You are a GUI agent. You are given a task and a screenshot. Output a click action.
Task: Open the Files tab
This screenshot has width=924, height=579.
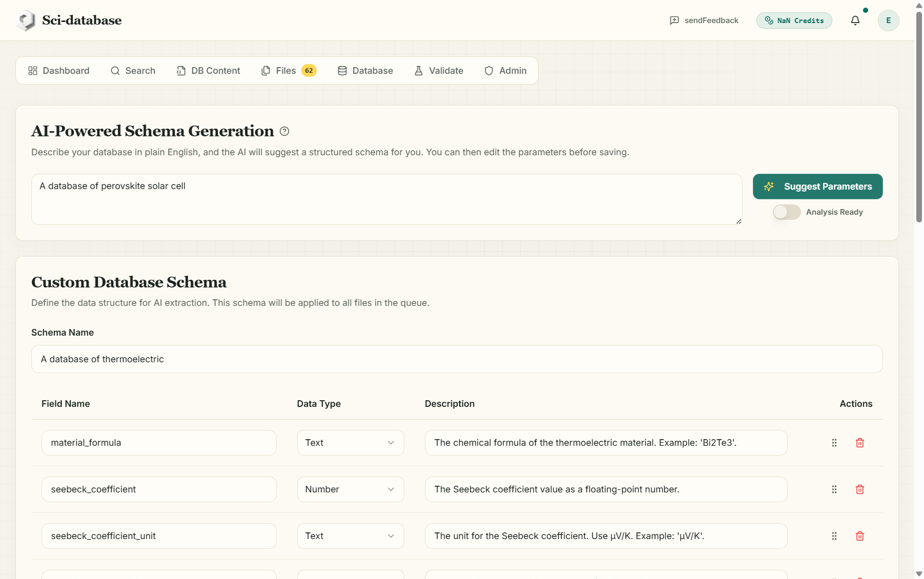point(289,71)
